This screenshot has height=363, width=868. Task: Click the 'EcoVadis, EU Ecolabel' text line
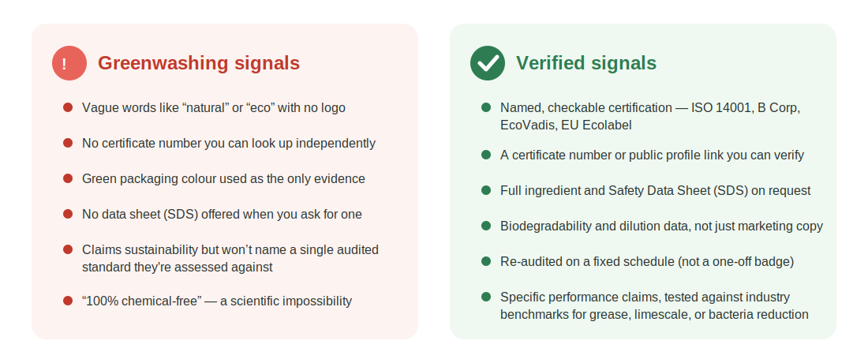click(x=566, y=125)
